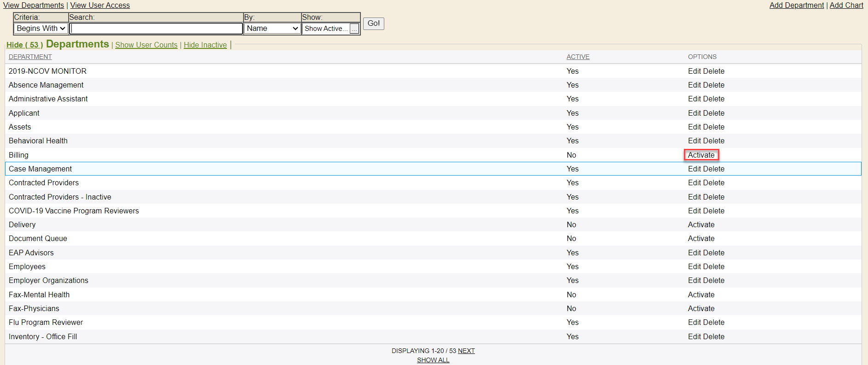The height and width of the screenshot is (365, 868).
Task: Activate the Fax-Physicians department
Action: pyautogui.click(x=701, y=308)
